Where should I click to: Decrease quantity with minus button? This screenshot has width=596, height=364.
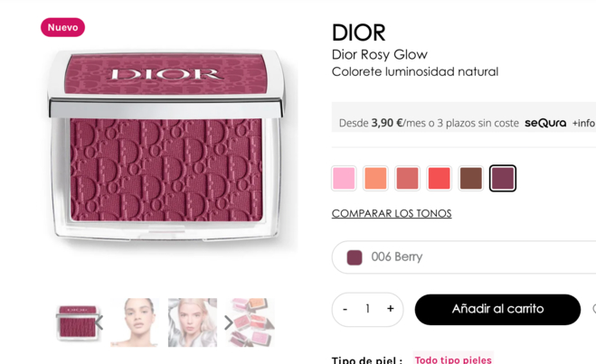point(345,309)
